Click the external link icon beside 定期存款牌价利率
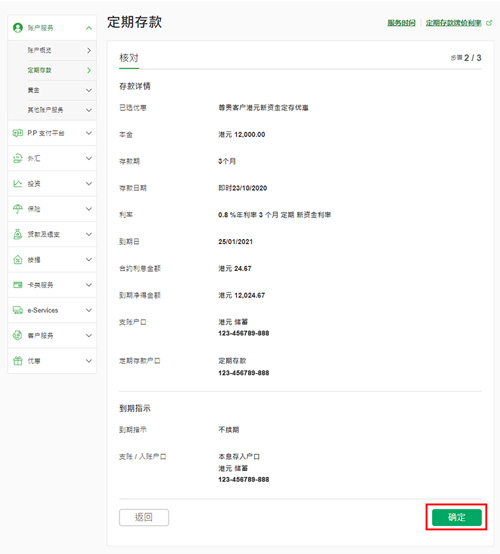This screenshot has height=554, width=500. point(489,23)
